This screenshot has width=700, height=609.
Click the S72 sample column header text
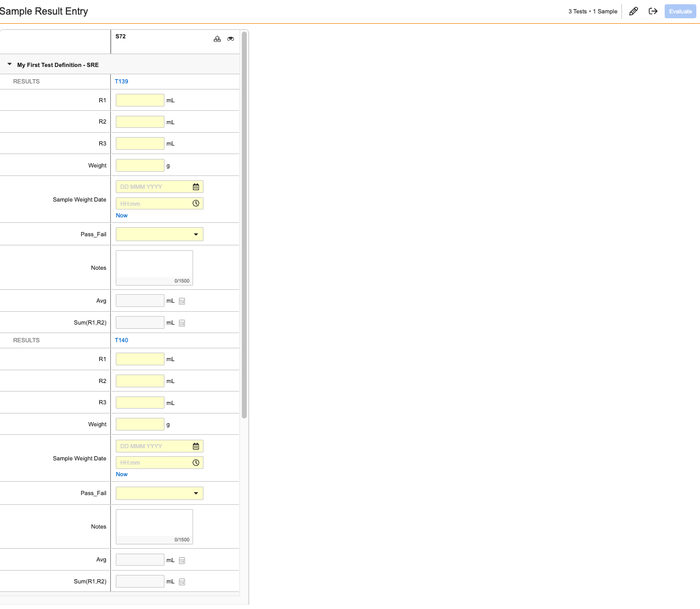click(x=121, y=37)
